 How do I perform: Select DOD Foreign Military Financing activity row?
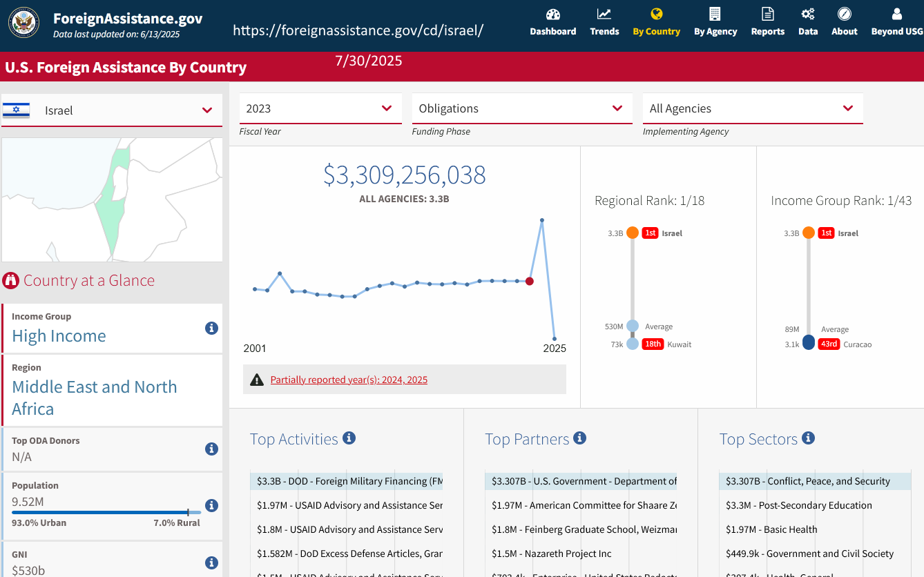[x=347, y=481]
